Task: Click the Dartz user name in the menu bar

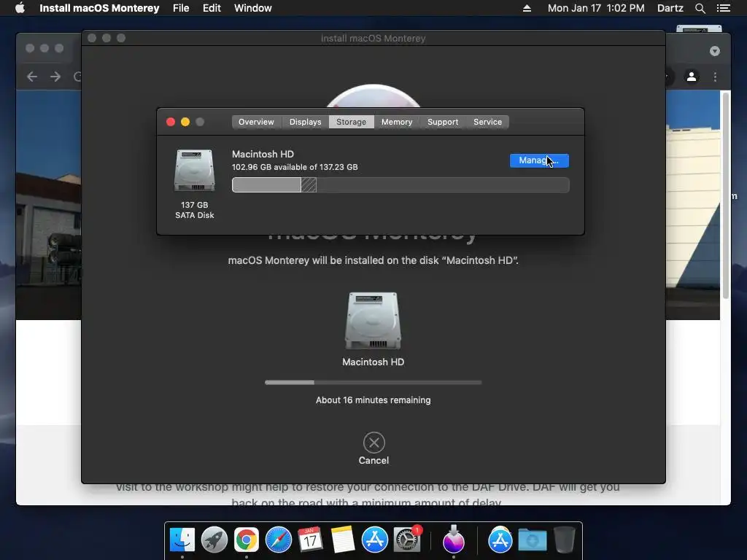Action: (670, 8)
